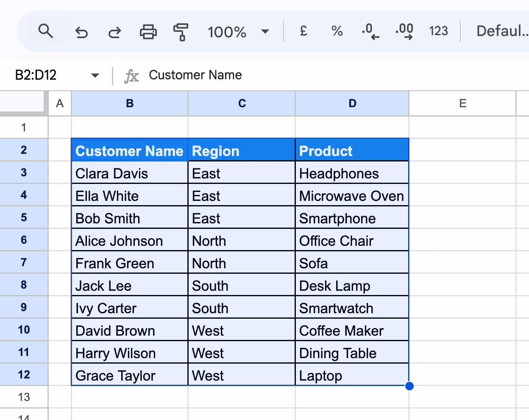Redo the last action

pyautogui.click(x=114, y=32)
